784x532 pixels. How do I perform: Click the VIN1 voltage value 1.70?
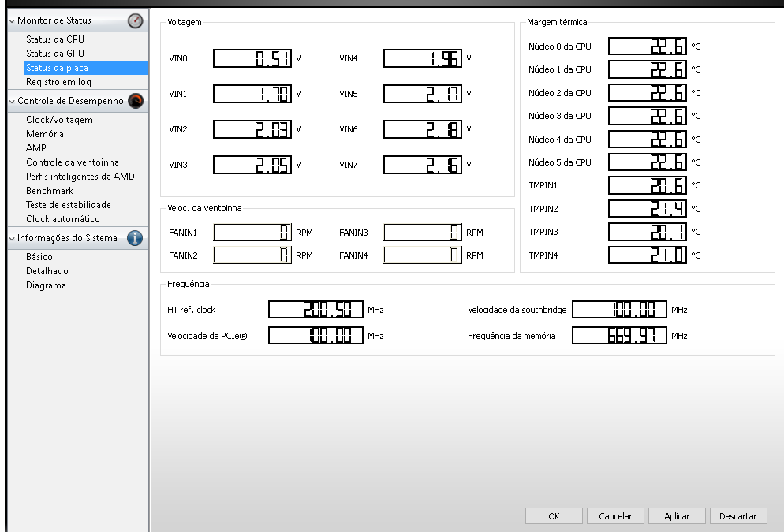(252, 94)
